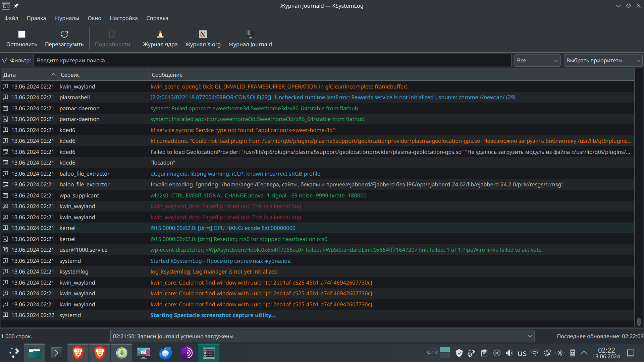The image size is (644, 362).
Task: Click the US keyboard layout indicator
Action: [522, 353]
